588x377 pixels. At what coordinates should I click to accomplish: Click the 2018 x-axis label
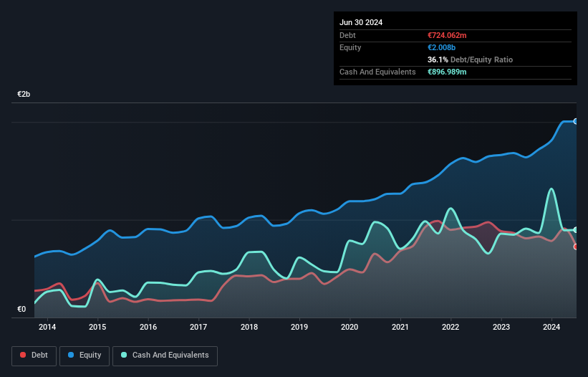[x=249, y=327]
